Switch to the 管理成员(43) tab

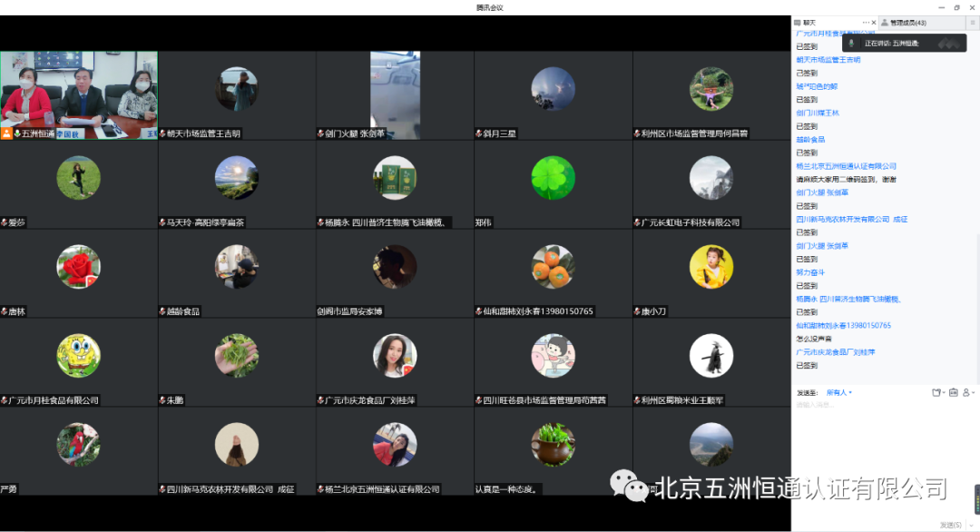tap(907, 22)
